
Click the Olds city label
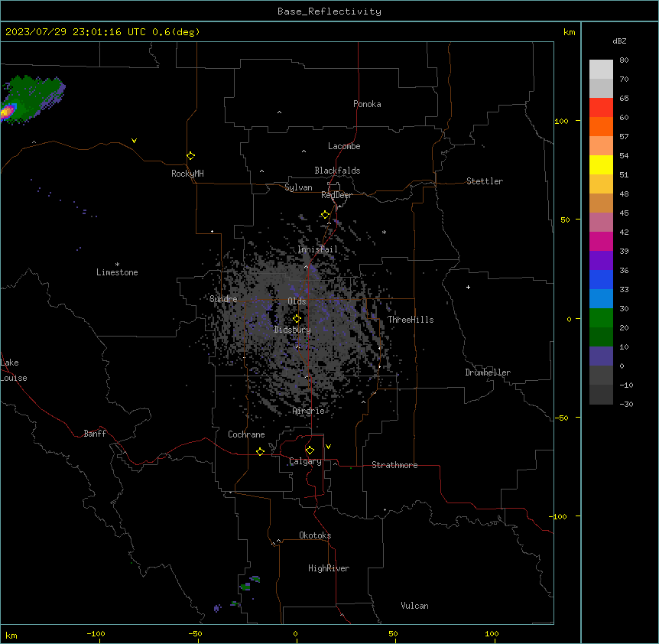point(297,301)
